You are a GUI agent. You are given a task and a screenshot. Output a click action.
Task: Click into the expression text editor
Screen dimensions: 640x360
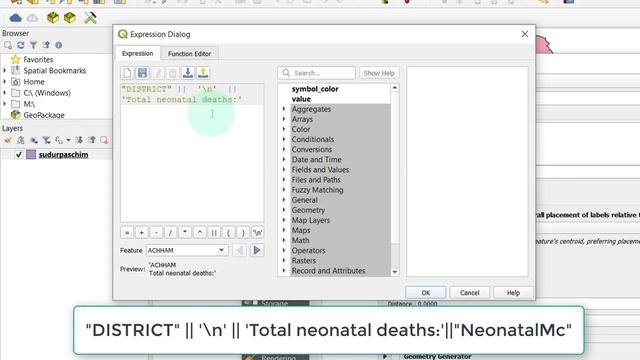[x=192, y=153]
